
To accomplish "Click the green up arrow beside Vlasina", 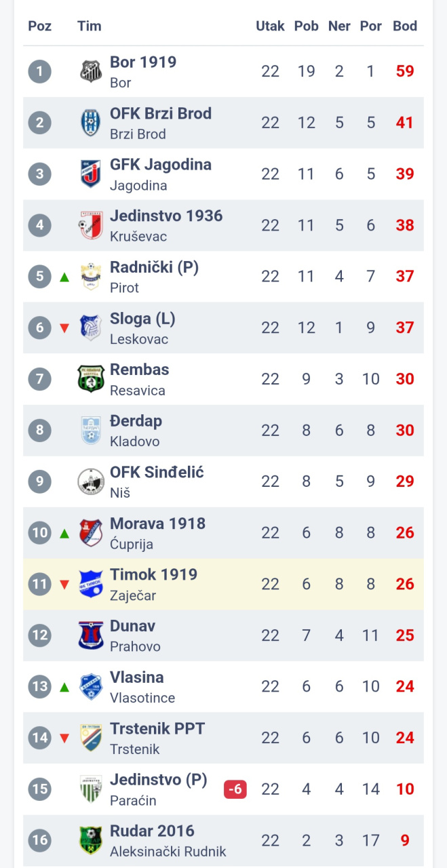I will (x=64, y=687).
